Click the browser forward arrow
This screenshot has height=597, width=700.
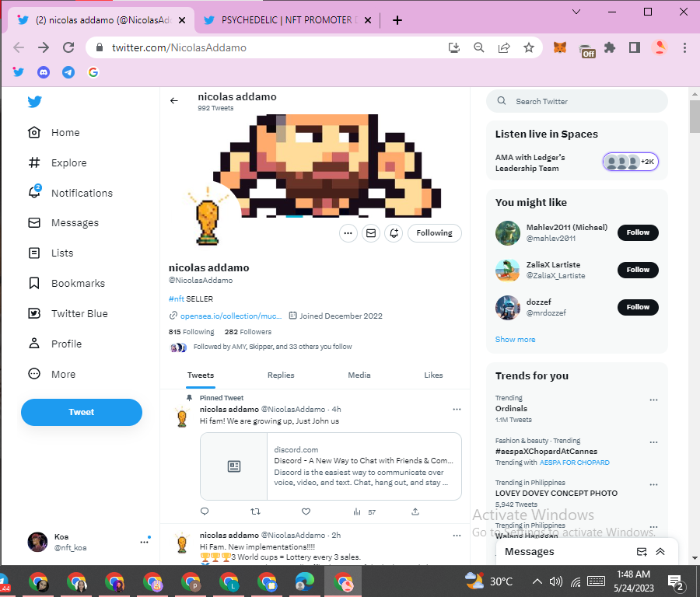[x=44, y=47]
